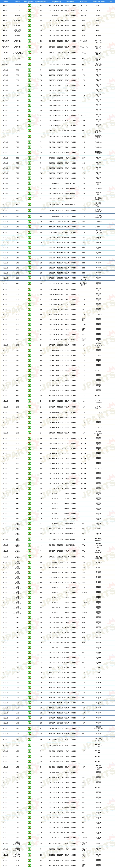Viewport: 115px width, 868px height.
Task: Click the 'KUGA' model cell
Action: [x=17, y=15]
